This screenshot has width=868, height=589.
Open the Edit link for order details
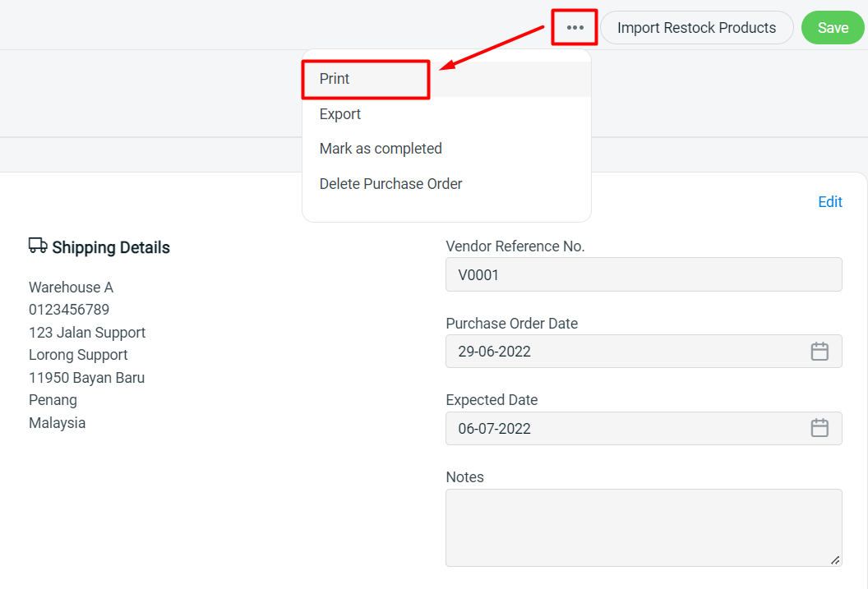(829, 201)
